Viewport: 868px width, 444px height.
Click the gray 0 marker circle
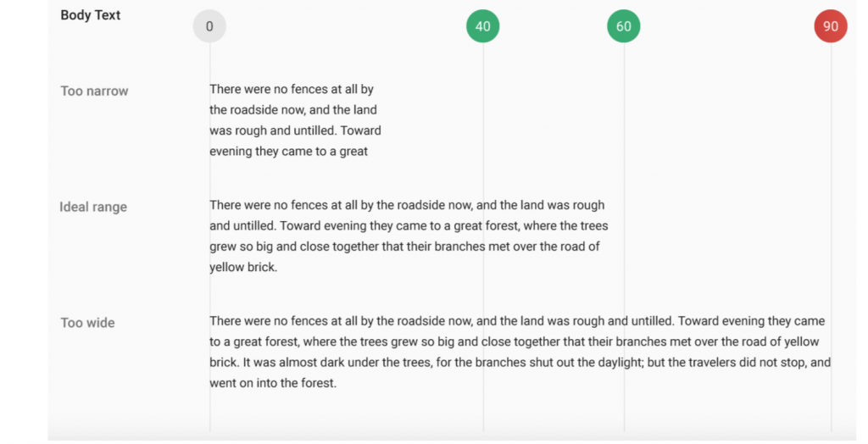coord(209,26)
